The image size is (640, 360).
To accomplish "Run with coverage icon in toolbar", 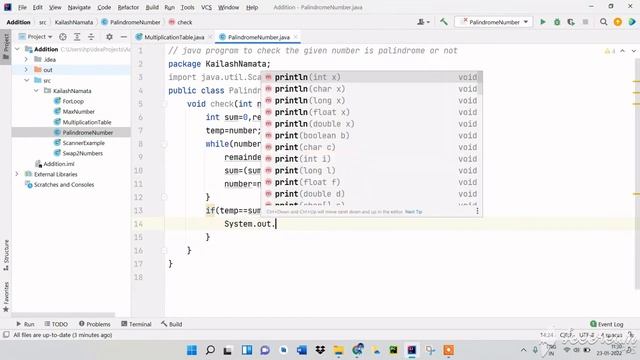I will [571, 22].
